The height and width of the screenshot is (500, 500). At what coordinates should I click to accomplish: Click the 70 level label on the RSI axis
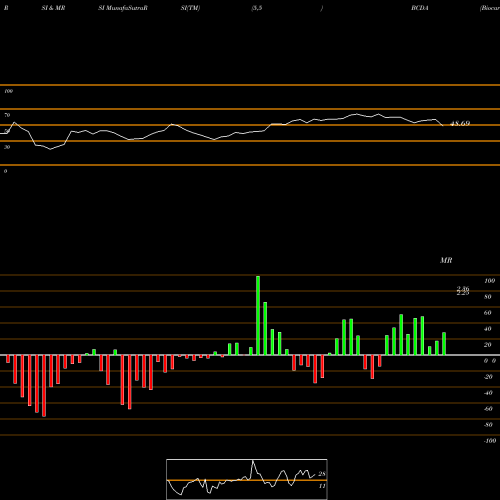click(7, 115)
